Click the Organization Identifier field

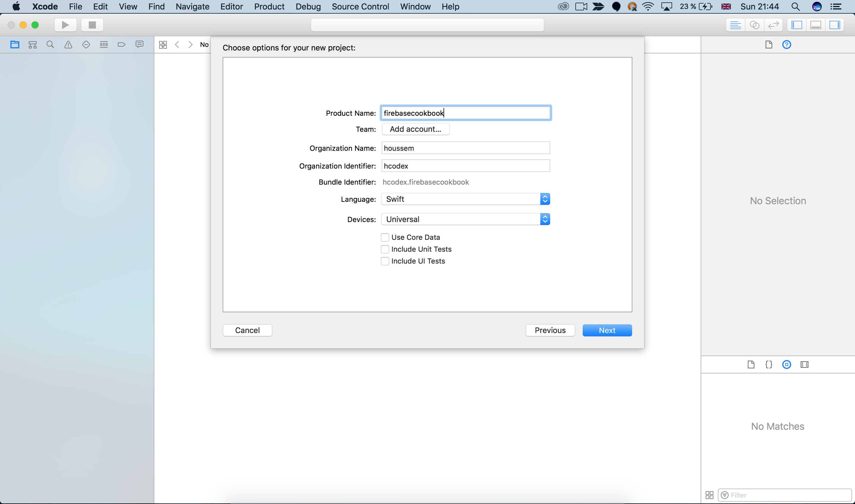466,166
